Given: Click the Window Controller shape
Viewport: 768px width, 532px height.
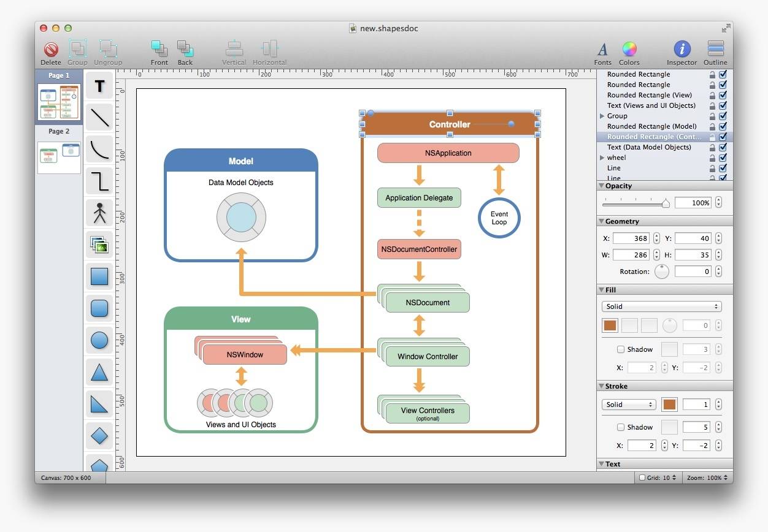Looking at the screenshot, I should pos(428,356).
